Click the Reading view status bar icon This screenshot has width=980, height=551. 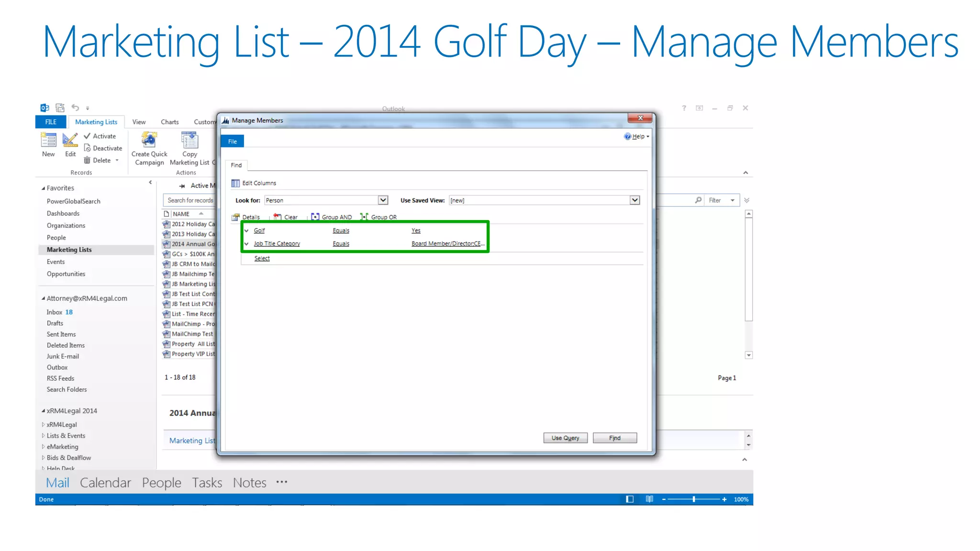click(649, 499)
